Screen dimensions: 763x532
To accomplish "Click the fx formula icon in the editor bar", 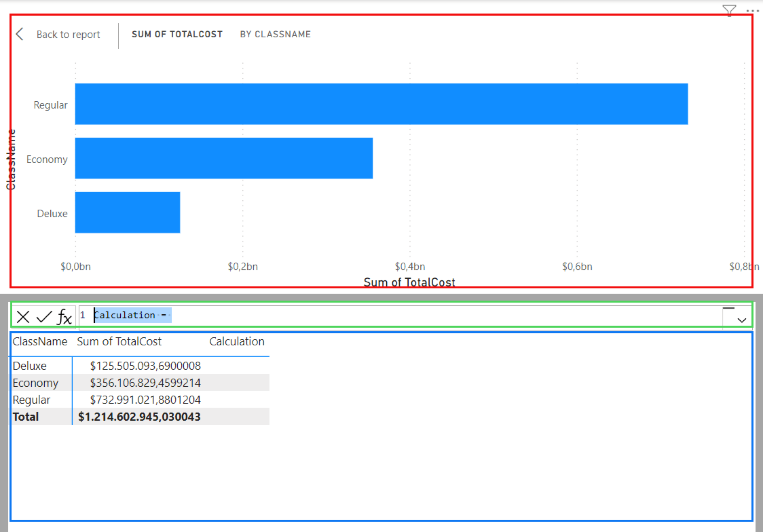I will pos(63,317).
